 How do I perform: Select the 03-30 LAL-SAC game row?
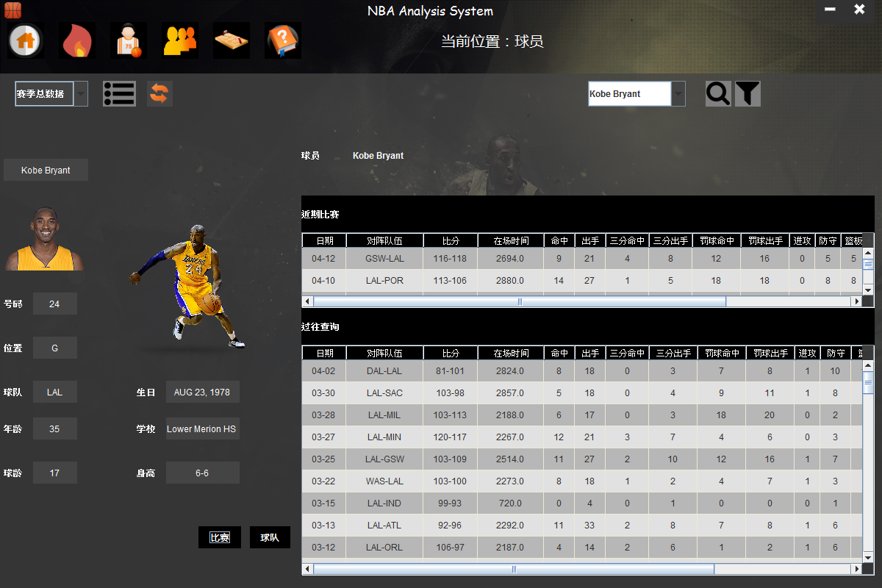click(581, 393)
